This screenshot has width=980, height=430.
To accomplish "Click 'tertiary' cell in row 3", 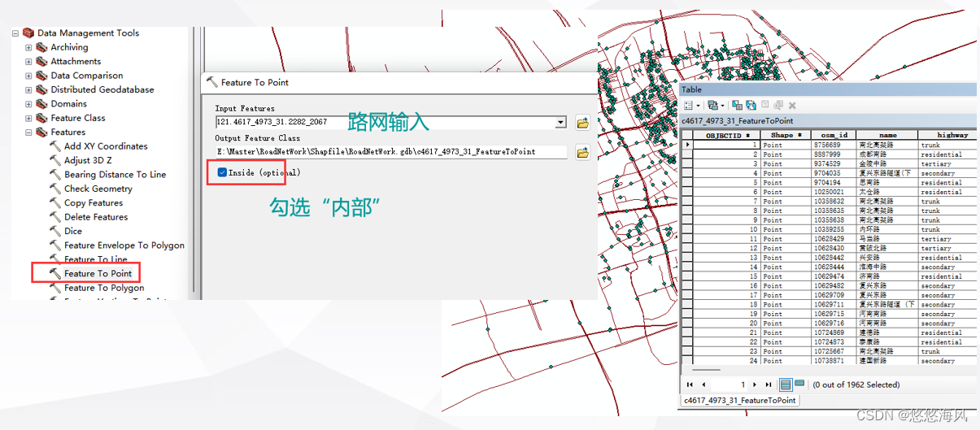I will point(948,163).
